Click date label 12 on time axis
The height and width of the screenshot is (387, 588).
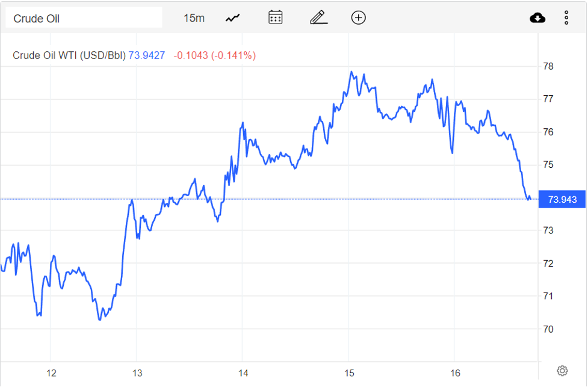coord(51,371)
